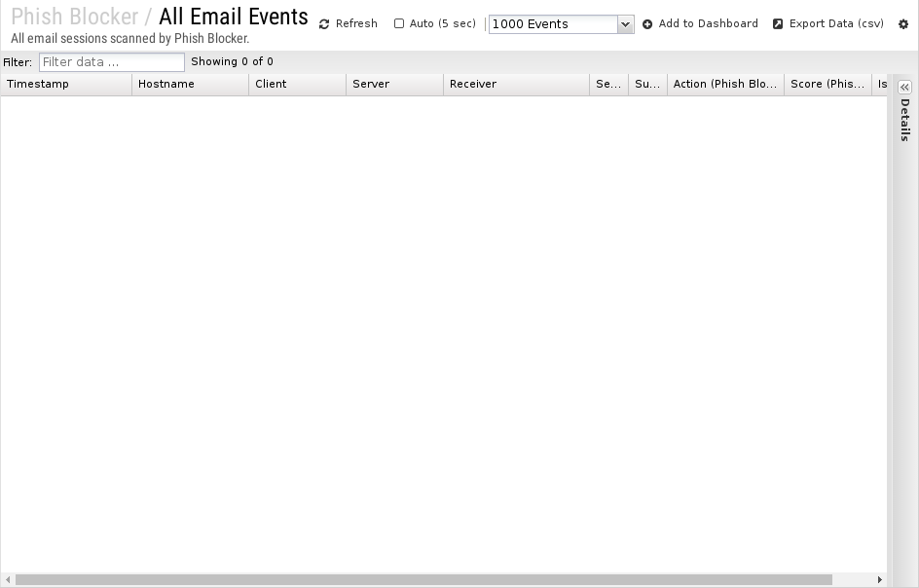Viewport: 919px width, 588px height.
Task: Click the "Showing 0 of 0" text
Action: pyautogui.click(x=232, y=61)
